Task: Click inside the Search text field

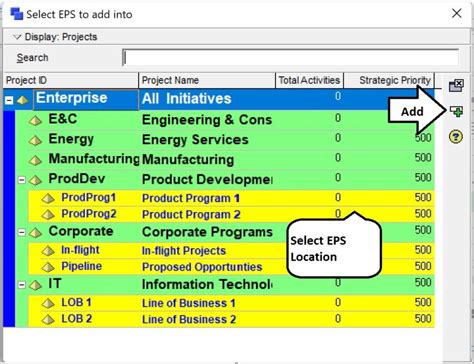Action: (291, 58)
